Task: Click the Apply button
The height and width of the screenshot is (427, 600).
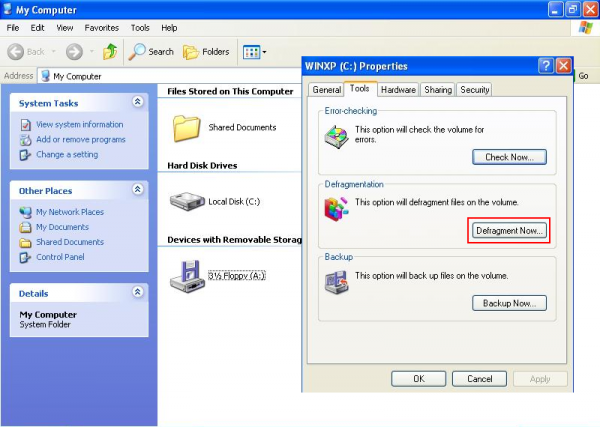Action: pyautogui.click(x=540, y=379)
